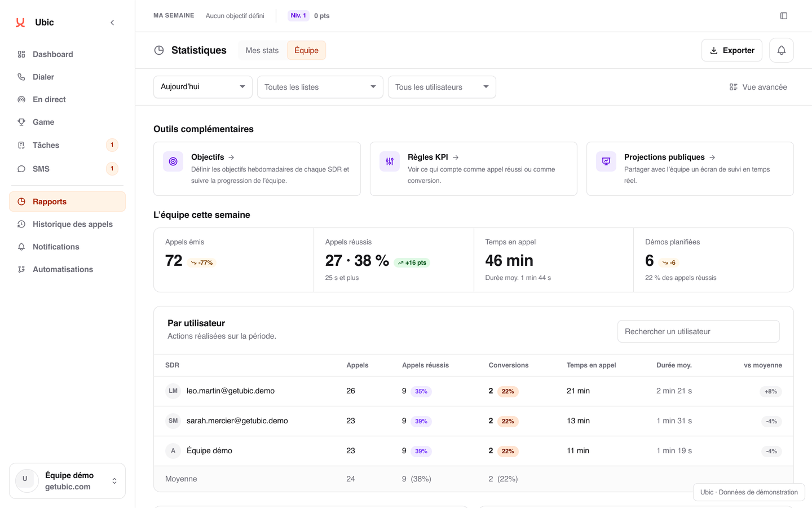
Task: Click the Niv. 1 level badge
Action: point(298,16)
